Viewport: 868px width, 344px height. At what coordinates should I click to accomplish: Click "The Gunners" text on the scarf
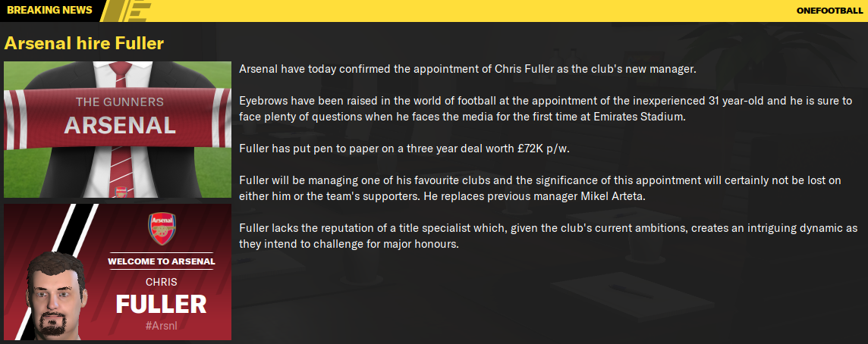pos(119,102)
